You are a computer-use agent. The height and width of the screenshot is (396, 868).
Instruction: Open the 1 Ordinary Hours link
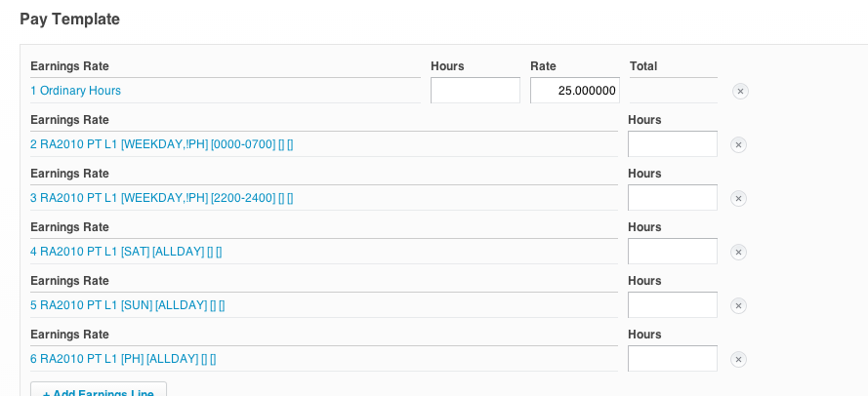pyautogui.click(x=75, y=91)
